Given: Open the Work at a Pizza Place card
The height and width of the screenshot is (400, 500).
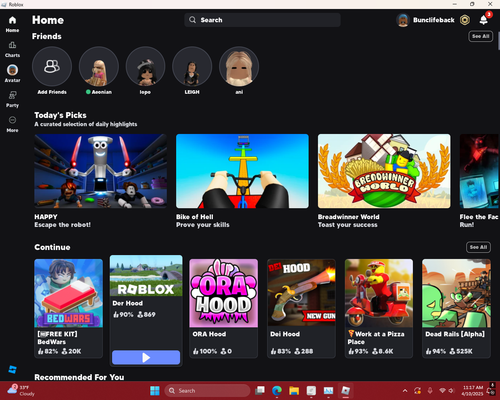Looking at the screenshot, I should pyautogui.click(x=379, y=308).
